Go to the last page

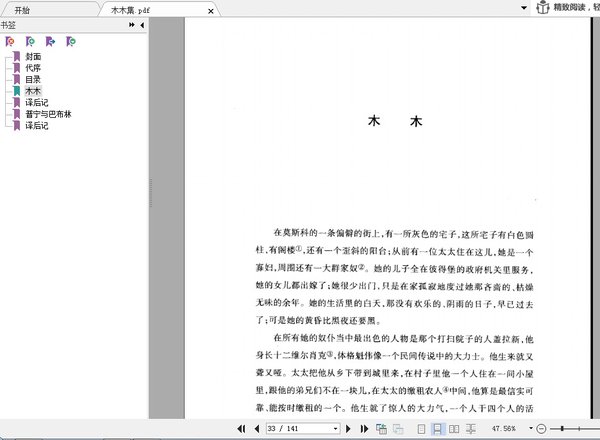pos(364,429)
